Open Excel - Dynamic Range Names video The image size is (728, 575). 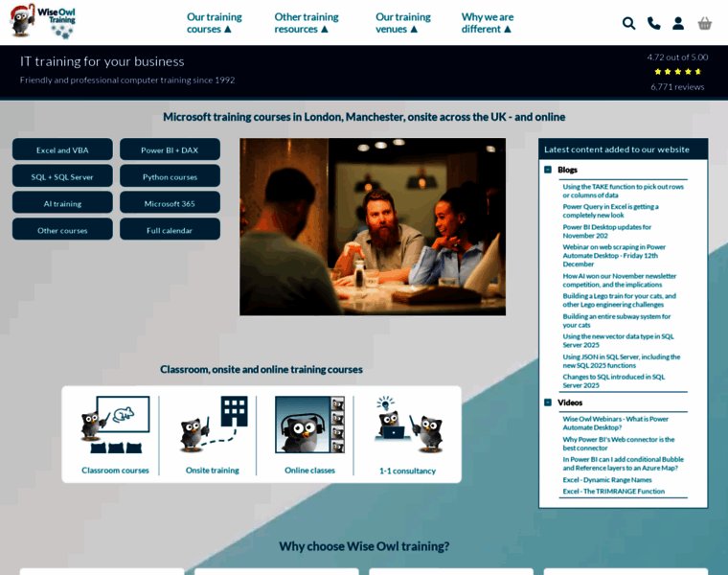[606, 480]
